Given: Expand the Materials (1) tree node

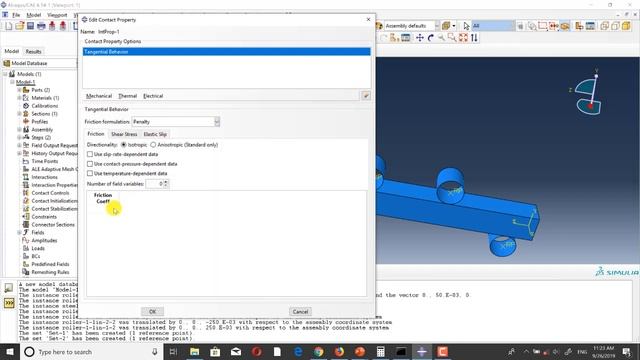Looking at the screenshot, I should tap(19, 98).
